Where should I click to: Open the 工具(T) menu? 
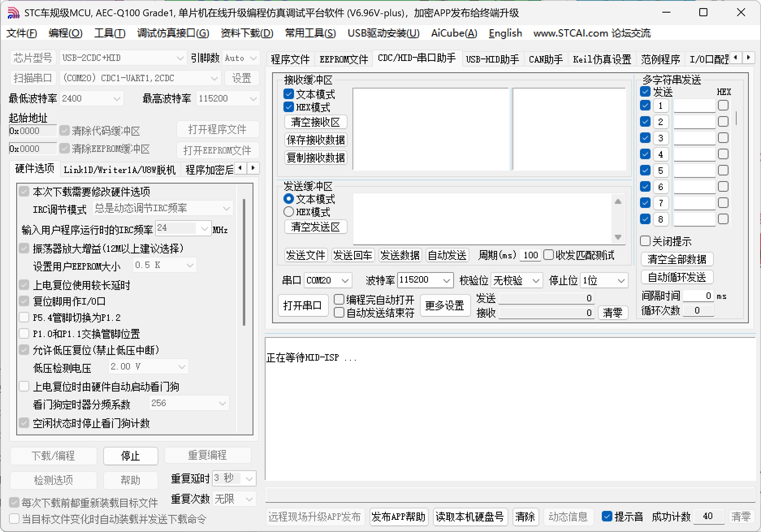click(110, 33)
